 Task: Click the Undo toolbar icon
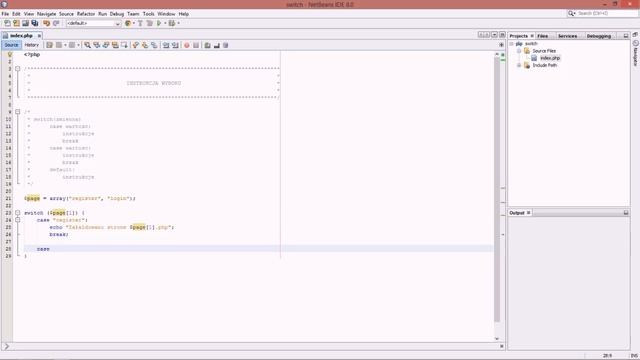click(x=47, y=23)
